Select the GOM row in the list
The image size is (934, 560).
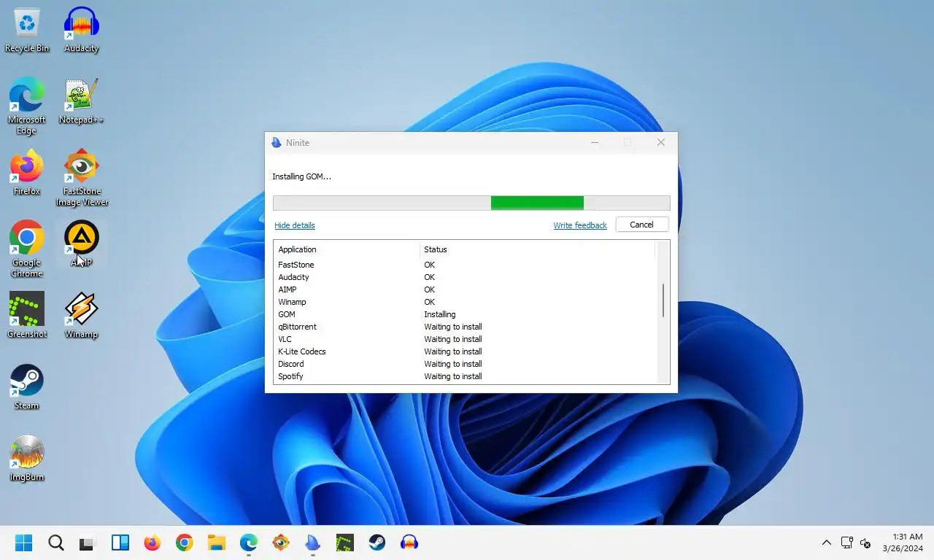[x=465, y=314]
